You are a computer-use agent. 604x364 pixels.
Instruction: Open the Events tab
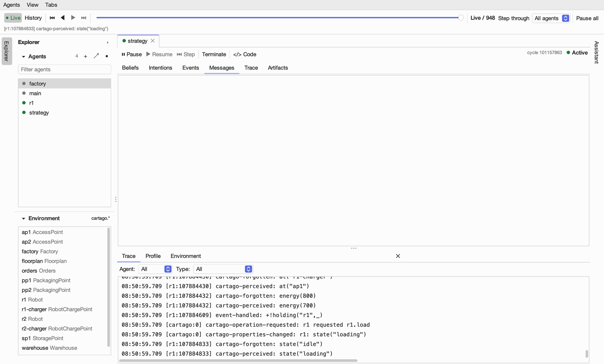tap(191, 68)
